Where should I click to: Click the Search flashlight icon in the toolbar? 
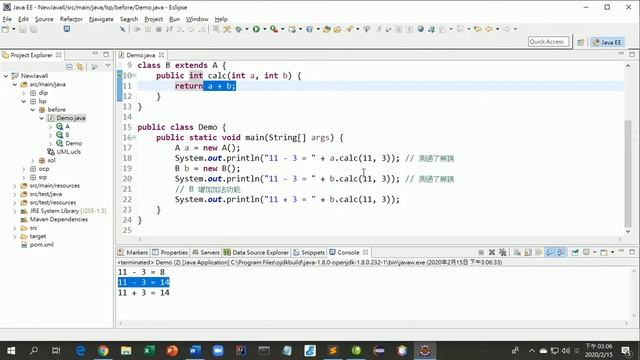coord(349,29)
